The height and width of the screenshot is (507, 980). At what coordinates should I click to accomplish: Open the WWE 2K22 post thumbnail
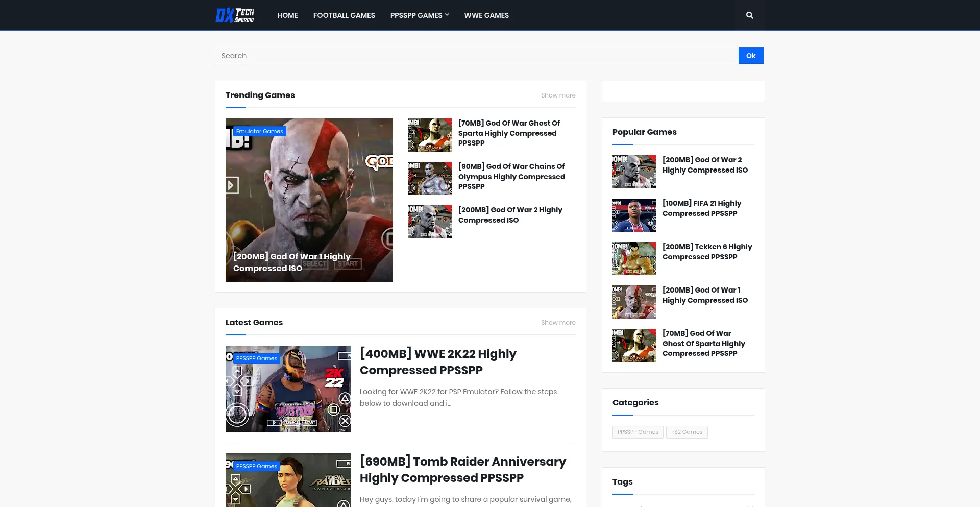point(288,389)
